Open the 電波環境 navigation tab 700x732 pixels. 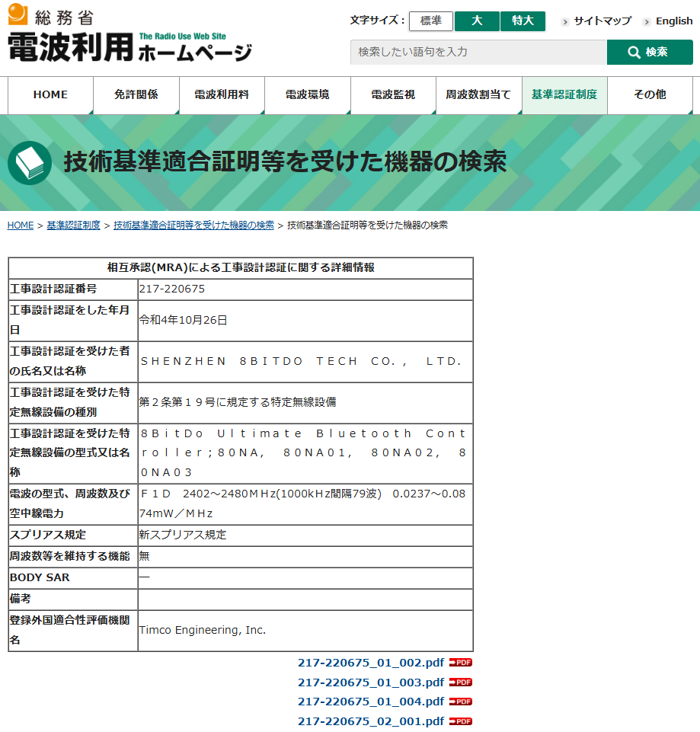pyautogui.click(x=308, y=94)
